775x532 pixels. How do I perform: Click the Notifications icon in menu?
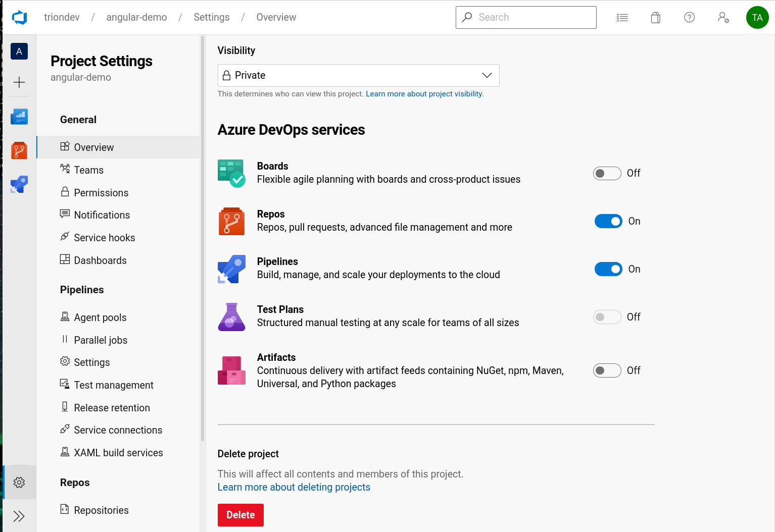tap(65, 214)
